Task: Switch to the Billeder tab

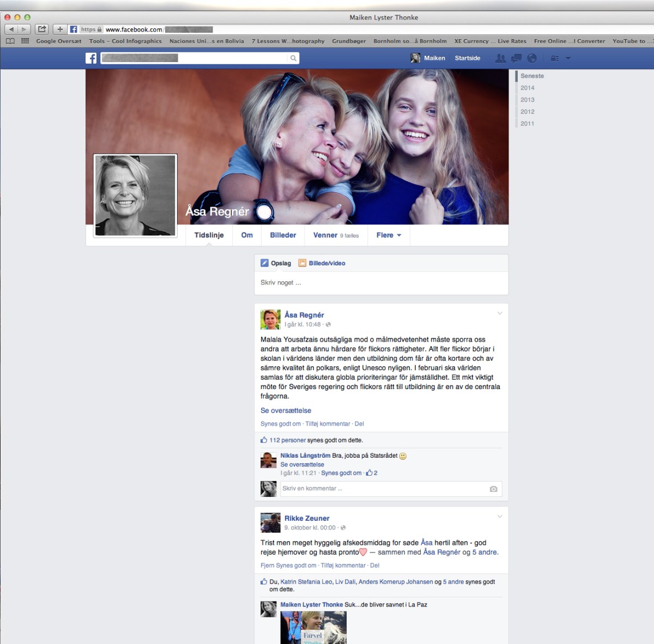Action: (283, 235)
